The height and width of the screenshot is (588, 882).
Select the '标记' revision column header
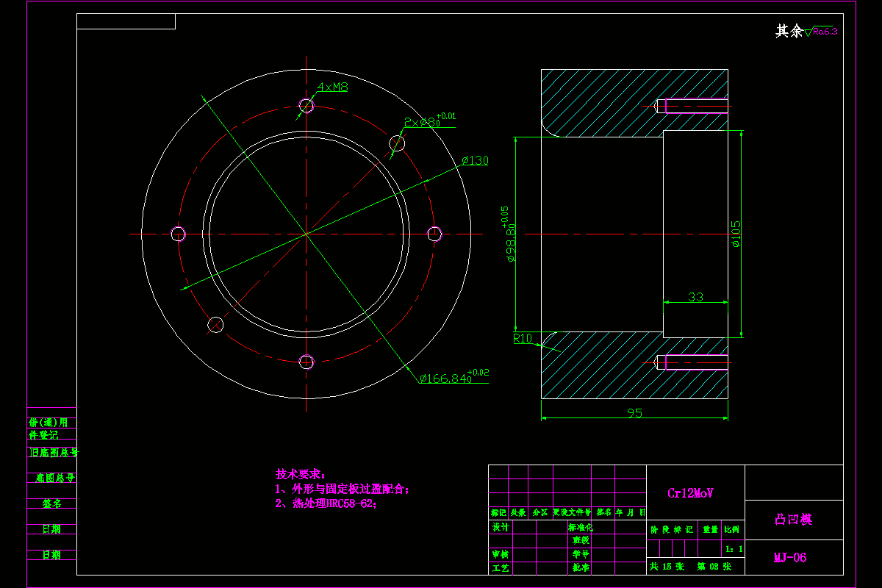coord(498,512)
